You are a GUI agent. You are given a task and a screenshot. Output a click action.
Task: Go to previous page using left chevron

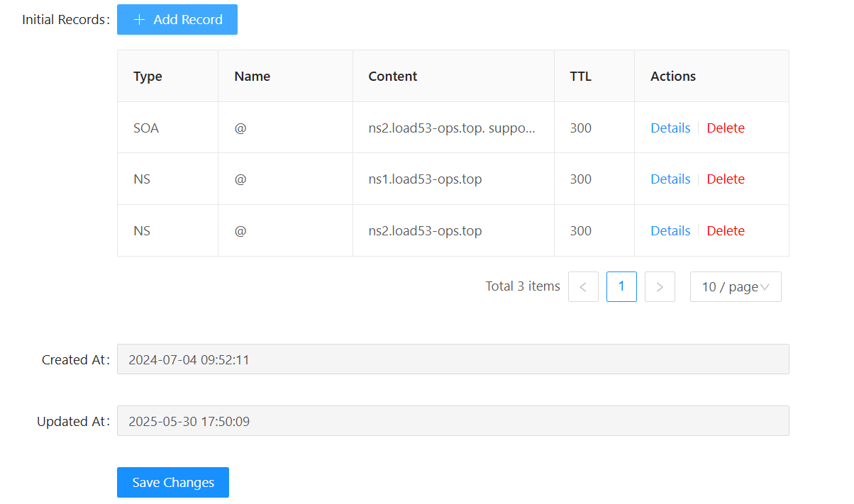point(583,287)
